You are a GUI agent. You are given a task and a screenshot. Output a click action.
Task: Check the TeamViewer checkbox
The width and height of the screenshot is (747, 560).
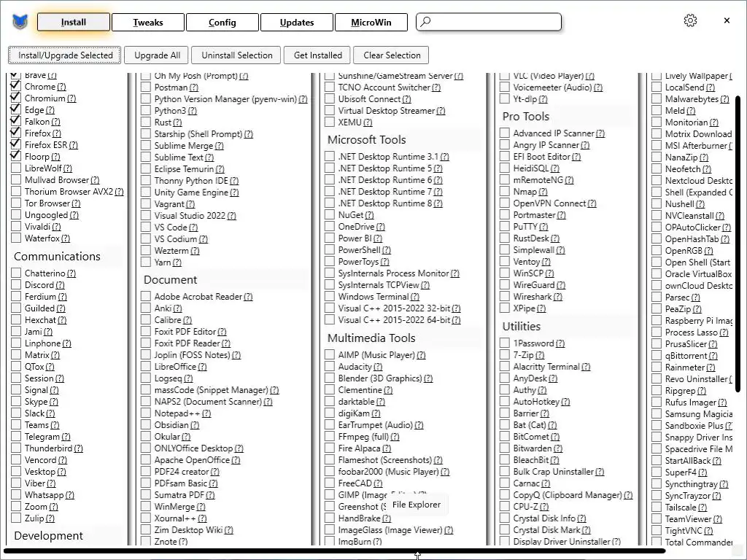pos(657,518)
